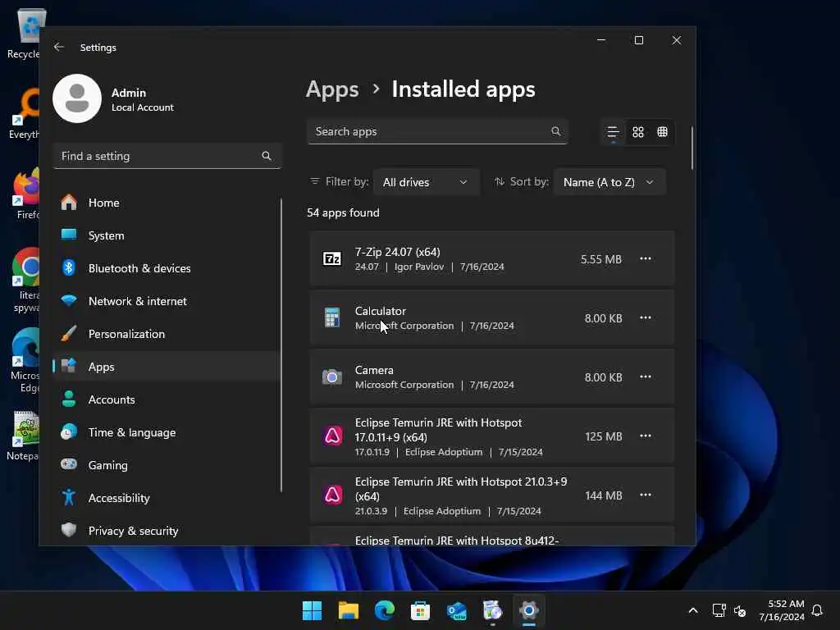Image resolution: width=840 pixels, height=630 pixels.
Task: Open more options for 7-Zip 24.07
Action: (646, 258)
